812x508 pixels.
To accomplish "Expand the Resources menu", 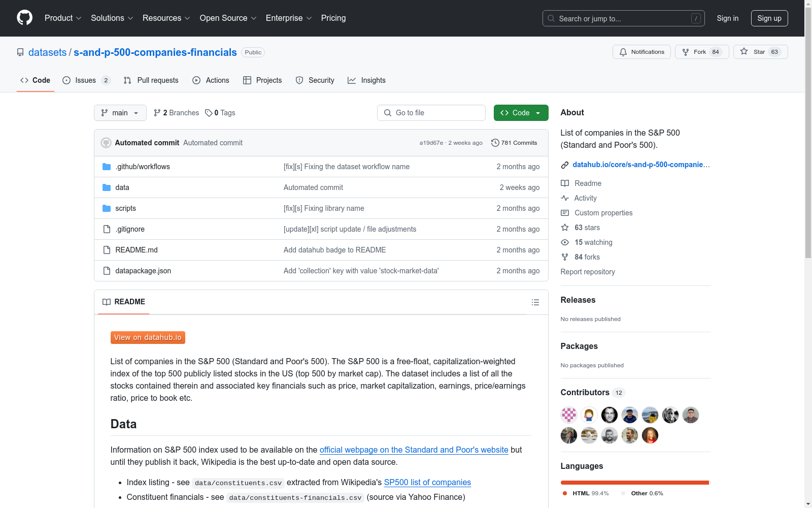I will [x=166, y=18].
